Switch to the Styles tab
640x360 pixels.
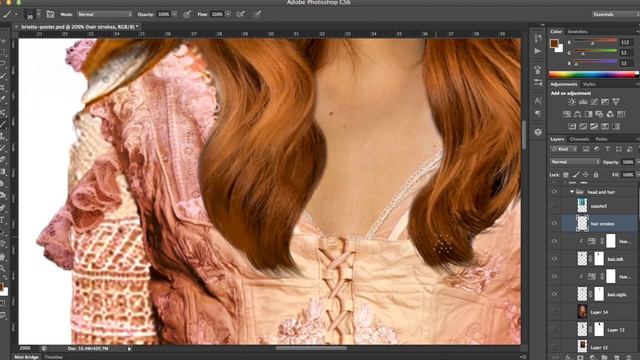click(x=589, y=84)
